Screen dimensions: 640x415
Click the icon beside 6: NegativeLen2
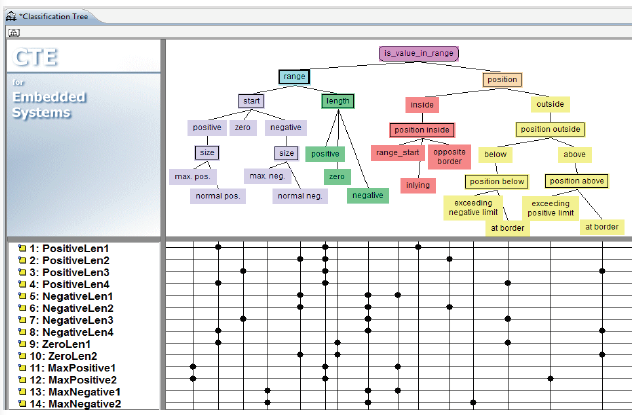[22, 308]
